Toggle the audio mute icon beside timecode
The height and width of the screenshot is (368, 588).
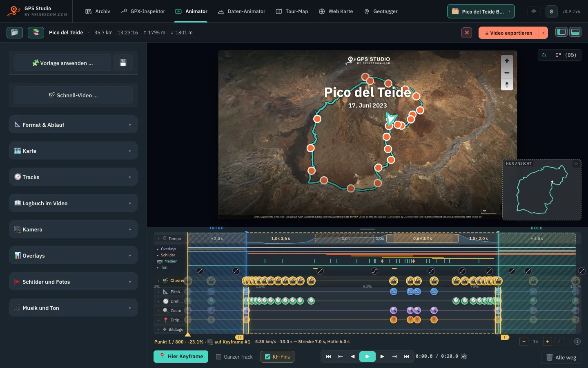(464, 357)
